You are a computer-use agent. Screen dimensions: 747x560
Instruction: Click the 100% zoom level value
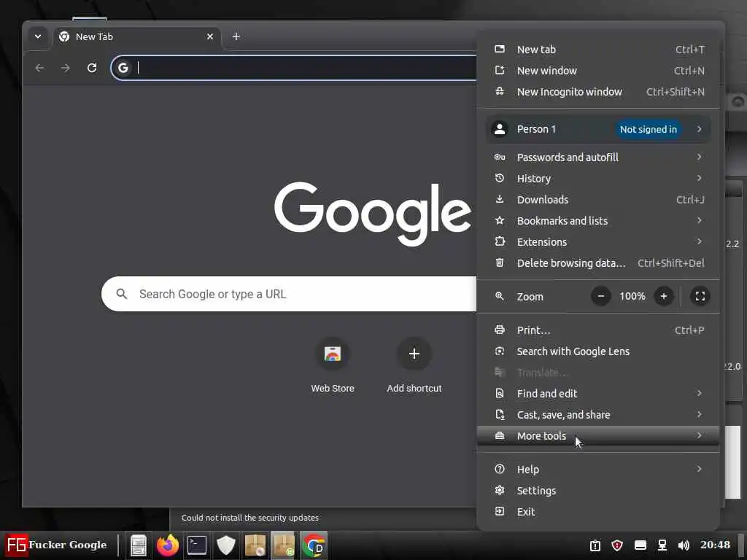[632, 296]
